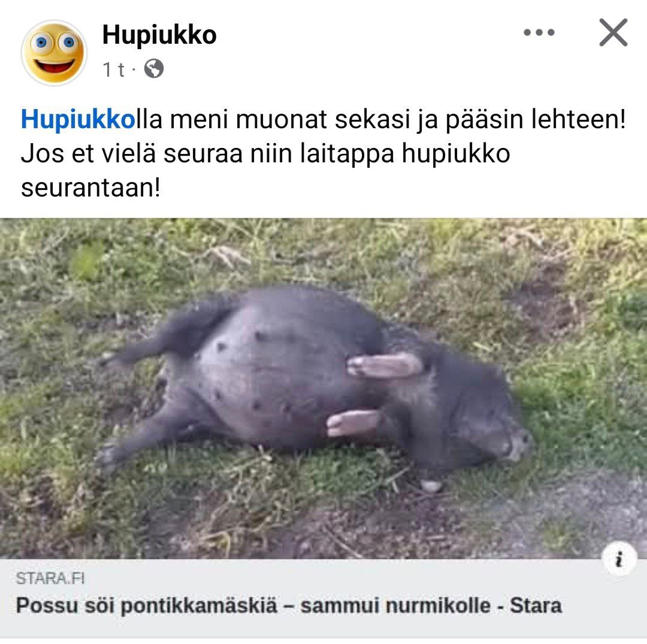The image size is (647, 644).
Task: Open the sleeping pig photo preview
Action: click(x=323, y=388)
